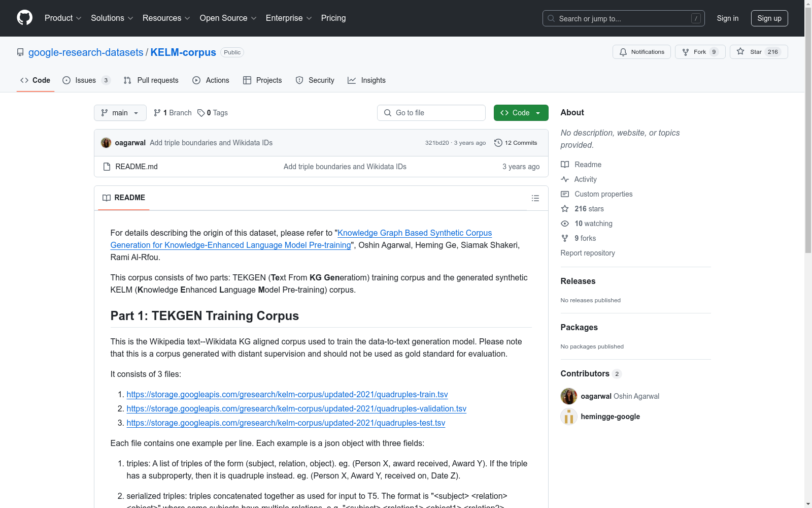812x508 pixels.
Task: Open the quadruples-validation.tsv link
Action: pos(296,409)
